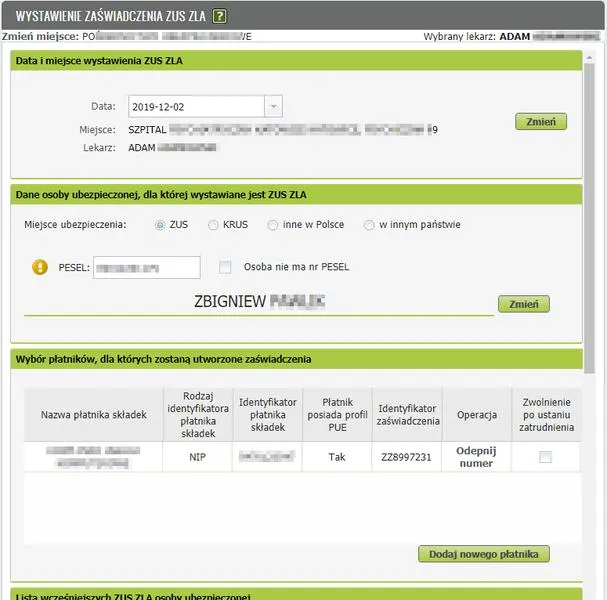The height and width of the screenshot is (600, 607).
Task: Click vertical scrollbar thumb
Action: [x=589, y=219]
